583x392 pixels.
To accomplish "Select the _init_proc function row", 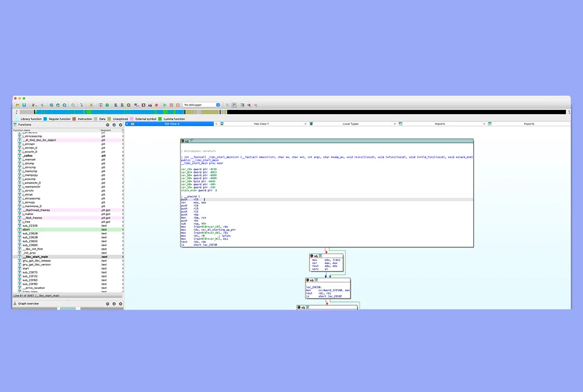I will click(68, 253).
